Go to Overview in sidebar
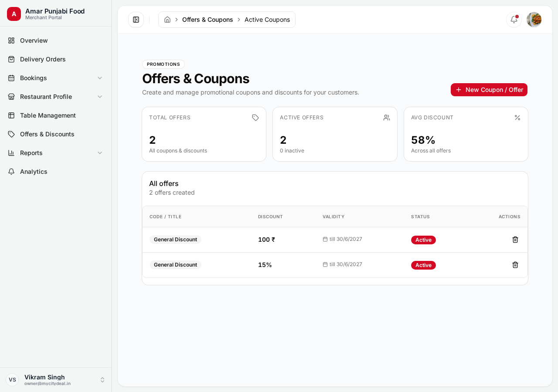This screenshot has width=558, height=392. click(55, 41)
